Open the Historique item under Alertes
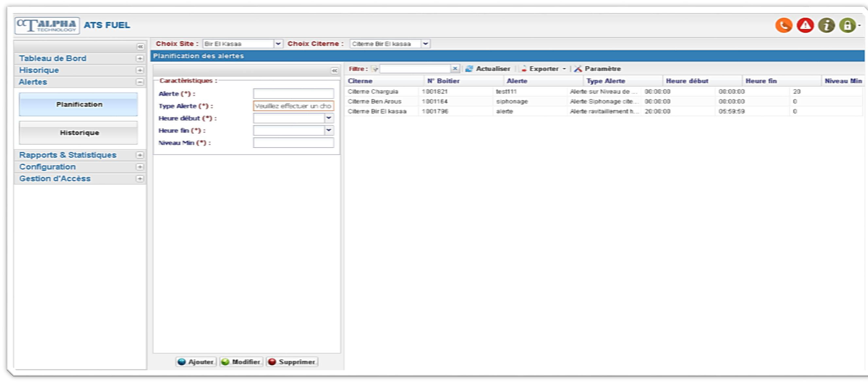Screen dimensions: 868x383 [79, 133]
